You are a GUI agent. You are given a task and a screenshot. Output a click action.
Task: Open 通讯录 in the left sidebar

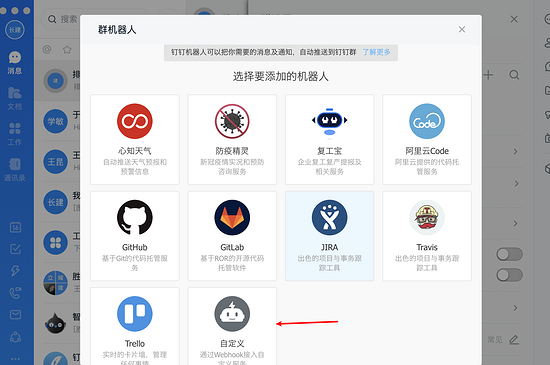15,170
